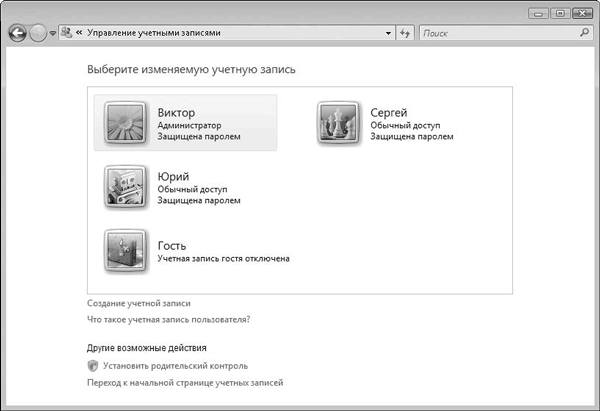The width and height of the screenshot is (600, 411).
Task: Click the Forward navigation arrow button
Action: [39, 33]
